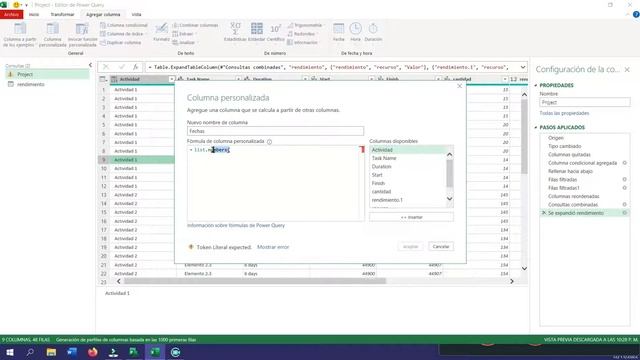This screenshot has width=640, height=360.
Task: Open the Actividad column filter dropdown
Action: [x=171, y=79]
